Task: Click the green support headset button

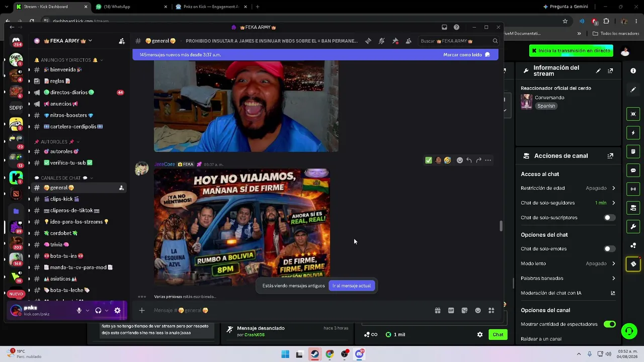Action: 628,331
